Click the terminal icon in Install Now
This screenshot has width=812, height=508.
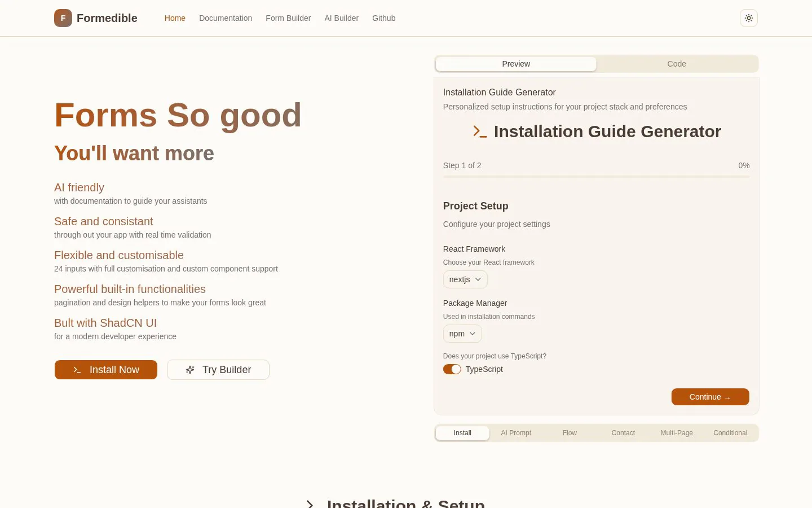[x=77, y=370]
